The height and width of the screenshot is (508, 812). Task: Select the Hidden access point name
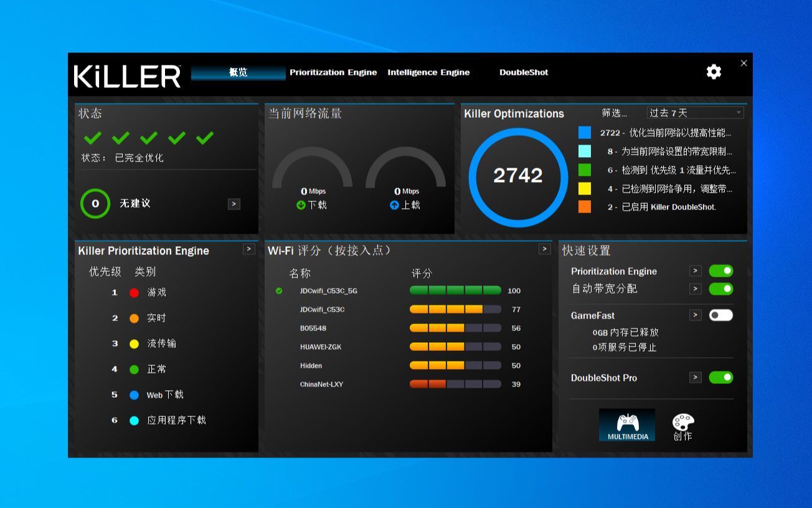point(311,366)
